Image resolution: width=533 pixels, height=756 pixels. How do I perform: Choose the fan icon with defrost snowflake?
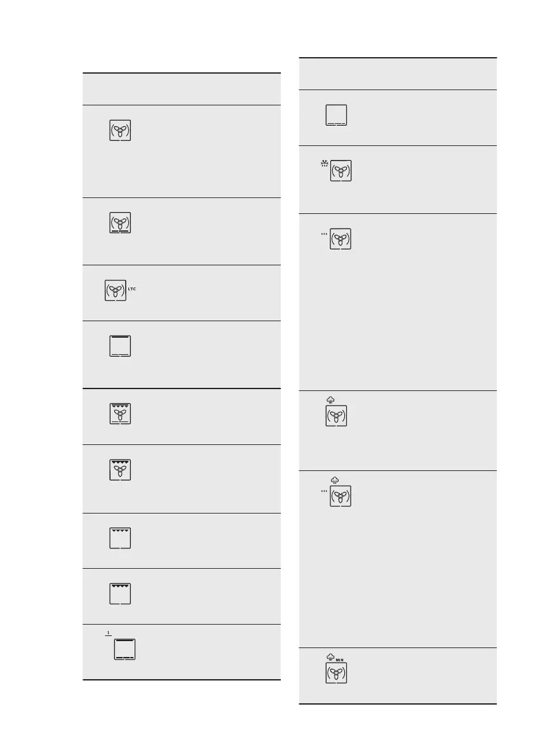click(x=341, y=171)
